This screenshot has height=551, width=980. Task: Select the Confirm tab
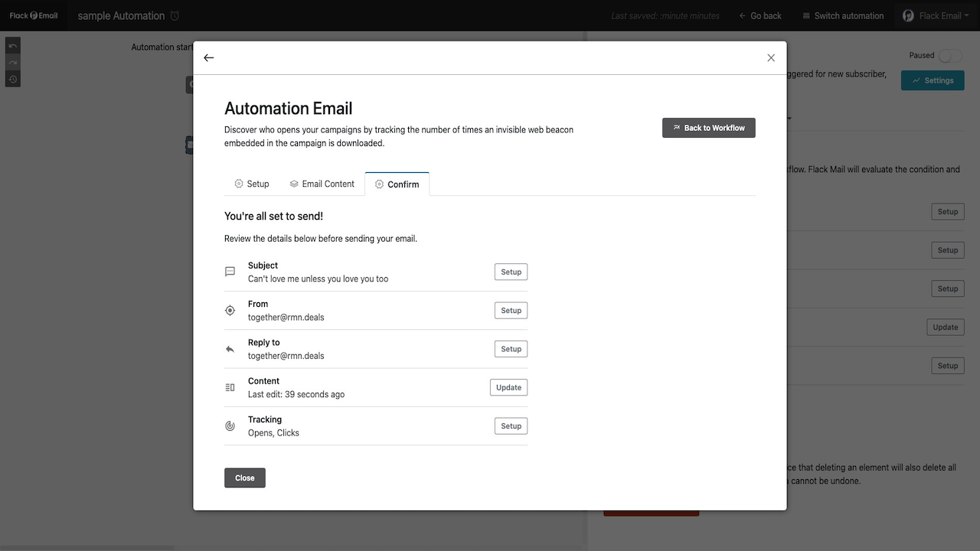(397, 184)
